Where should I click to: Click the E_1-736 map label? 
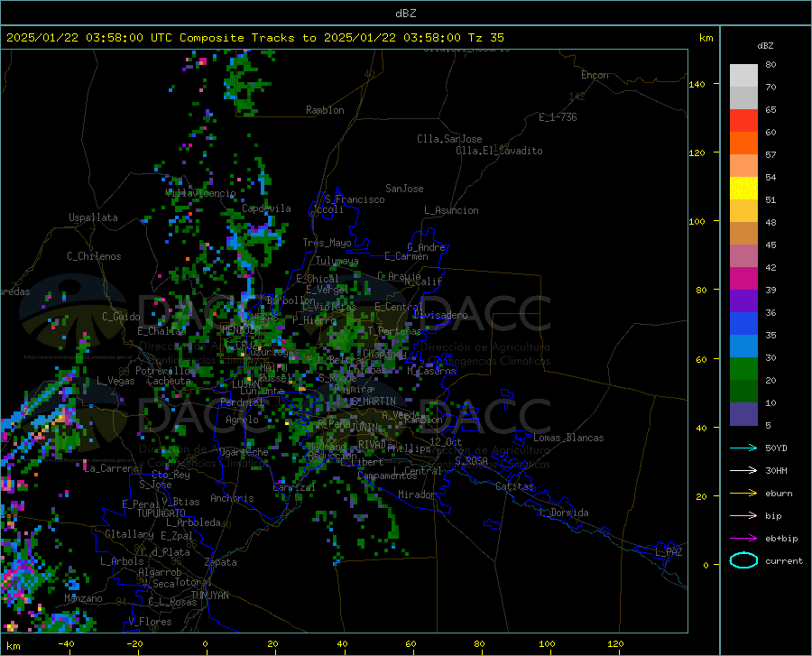click(x=558, y=117)
